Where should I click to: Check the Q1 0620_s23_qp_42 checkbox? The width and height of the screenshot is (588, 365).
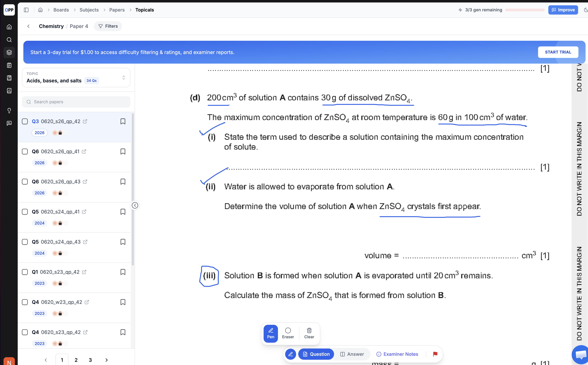25,272
